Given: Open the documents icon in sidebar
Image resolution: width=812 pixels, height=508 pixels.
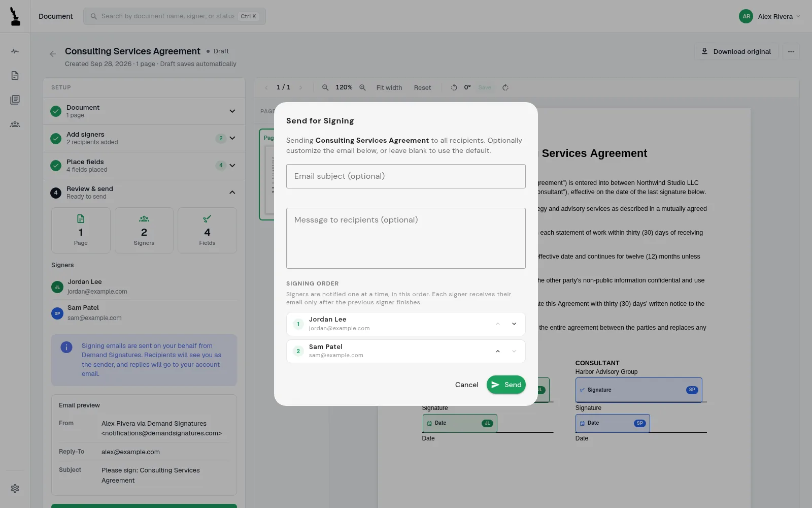Looking at the screenshot, I should (x=15, y=76).
